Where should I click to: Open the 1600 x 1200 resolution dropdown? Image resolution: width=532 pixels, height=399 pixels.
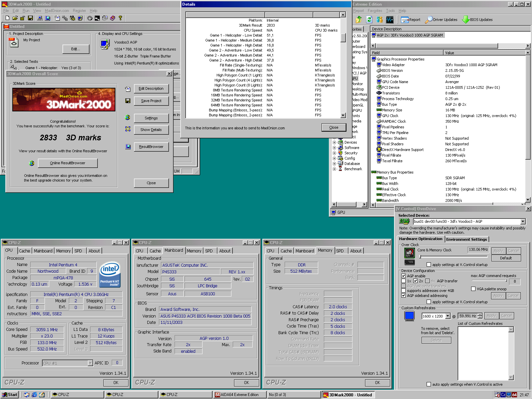pos(448,316)
